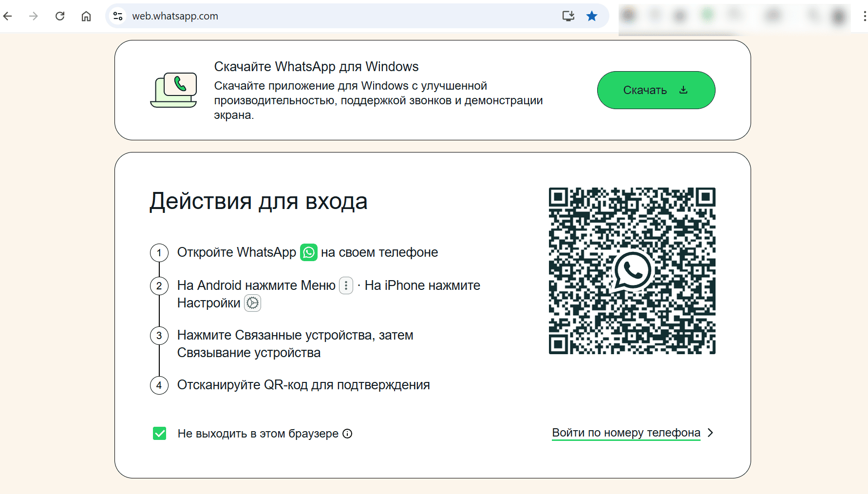Uncheck Не выходить в этом браузере
Viewport: 868px width, 494px height.
pos(160,433)
